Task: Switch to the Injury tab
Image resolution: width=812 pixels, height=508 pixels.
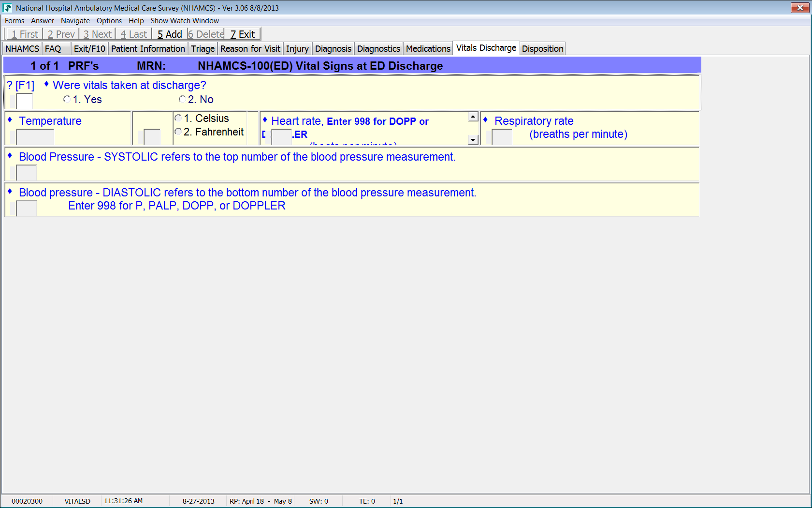Action: point(297,49)
